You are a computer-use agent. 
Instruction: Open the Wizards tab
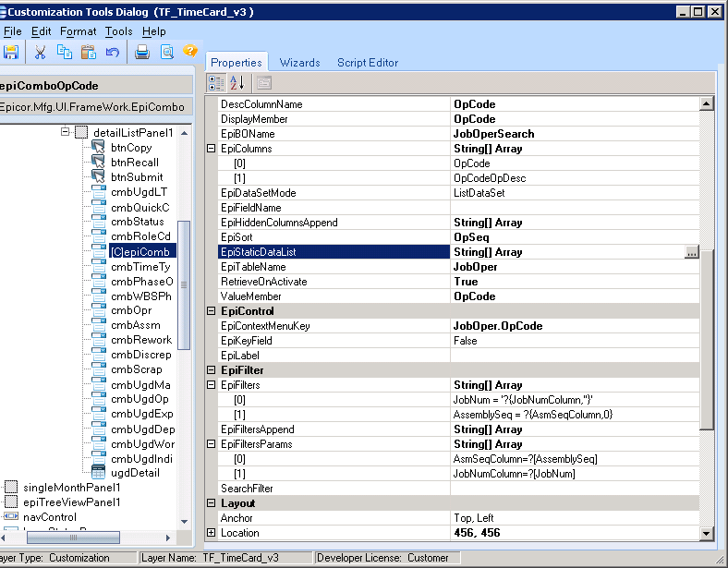click(299, 63)
